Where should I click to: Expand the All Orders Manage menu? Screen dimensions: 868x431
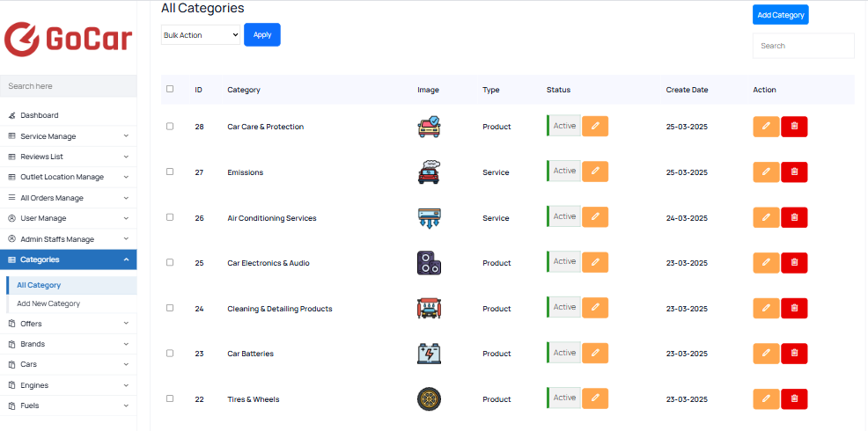point(68,198)
